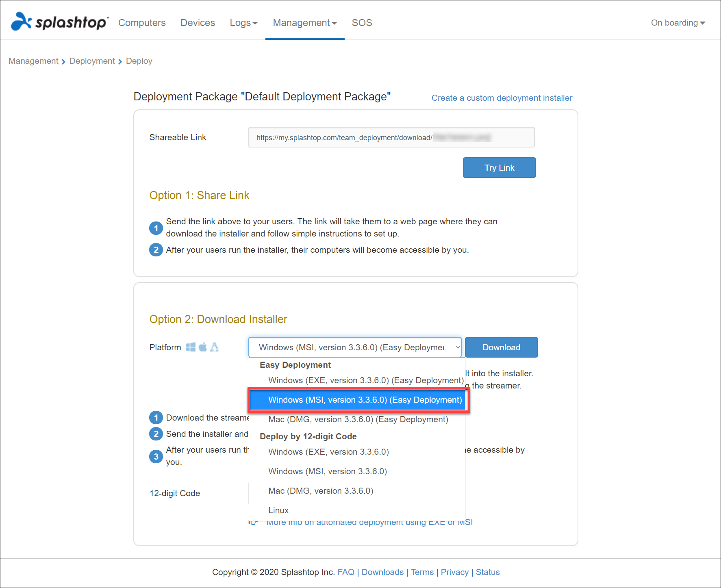Click inside the Shareable Link field
Image resolution: width=721 pixels, height=588 pixels.
pyautogui.click(x=391, y=137)
